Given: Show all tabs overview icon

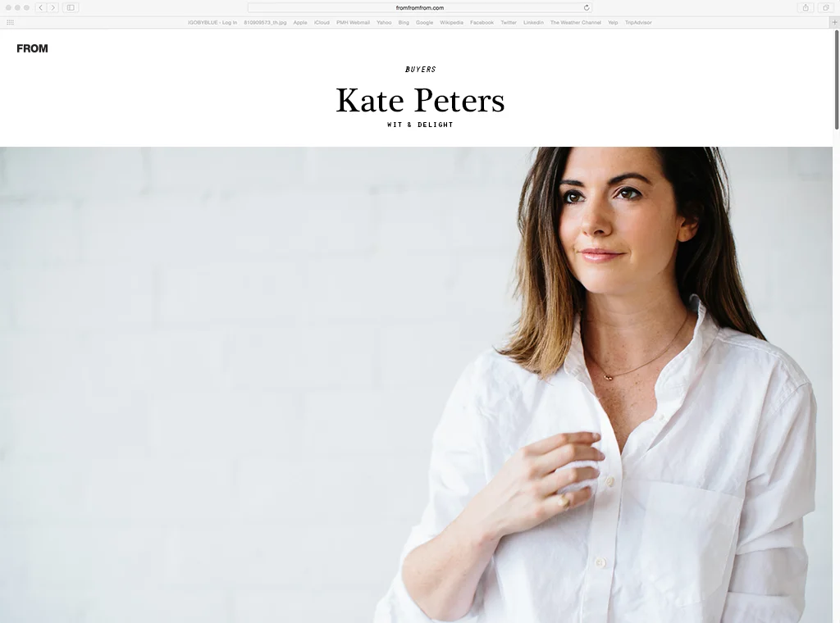Looking at the screenshot, I should (x=825, y=7).
